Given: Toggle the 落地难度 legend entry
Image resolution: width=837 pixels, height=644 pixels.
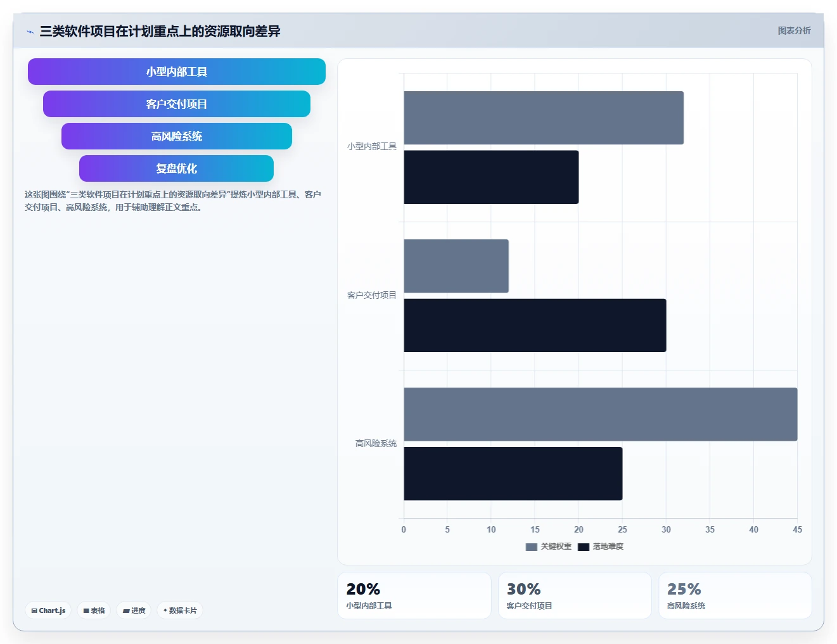Looking at the screenshot, I should click(601, 546).
